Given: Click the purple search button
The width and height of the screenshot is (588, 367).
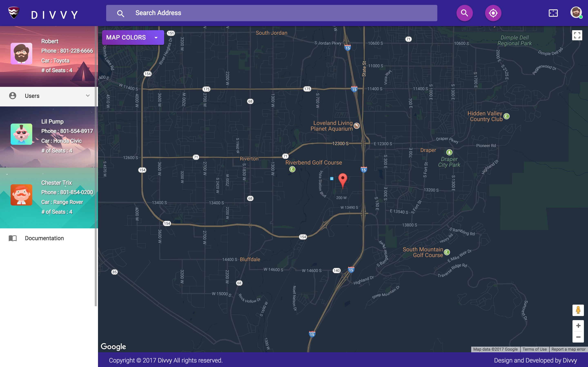Looking at the screenshot, I should pos(464,13).
